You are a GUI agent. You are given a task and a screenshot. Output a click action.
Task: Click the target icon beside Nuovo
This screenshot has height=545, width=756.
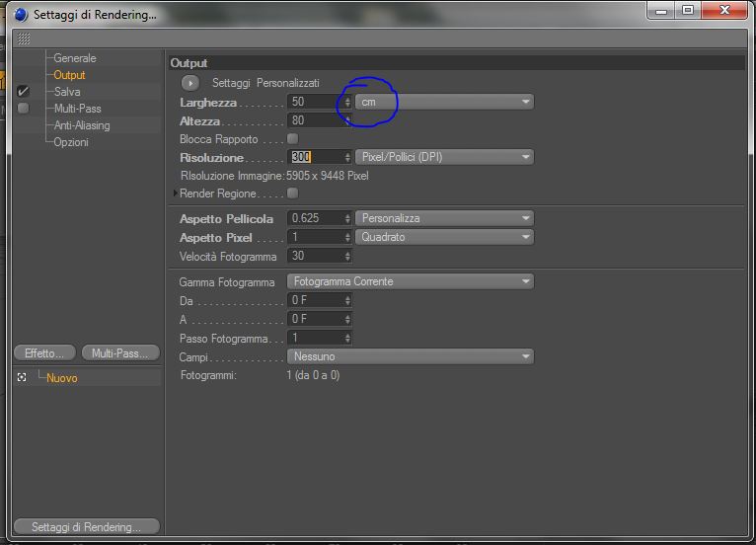pos(22,377)
